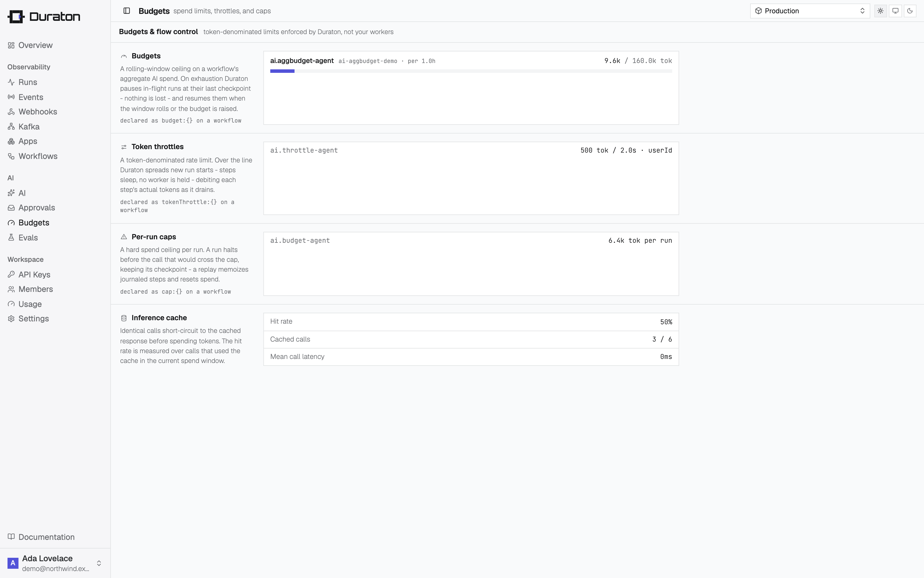Click the Hit rate row
Viewport: 924px width, 578px height.
471,322
